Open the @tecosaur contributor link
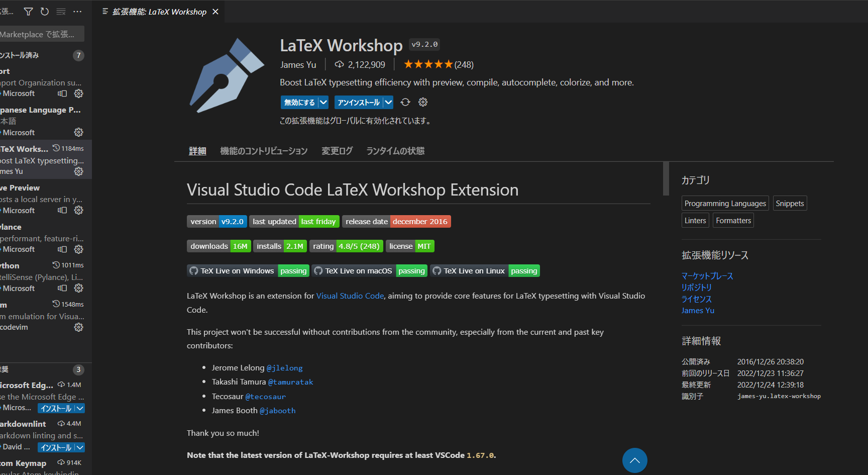 click(x=265, y=397)
